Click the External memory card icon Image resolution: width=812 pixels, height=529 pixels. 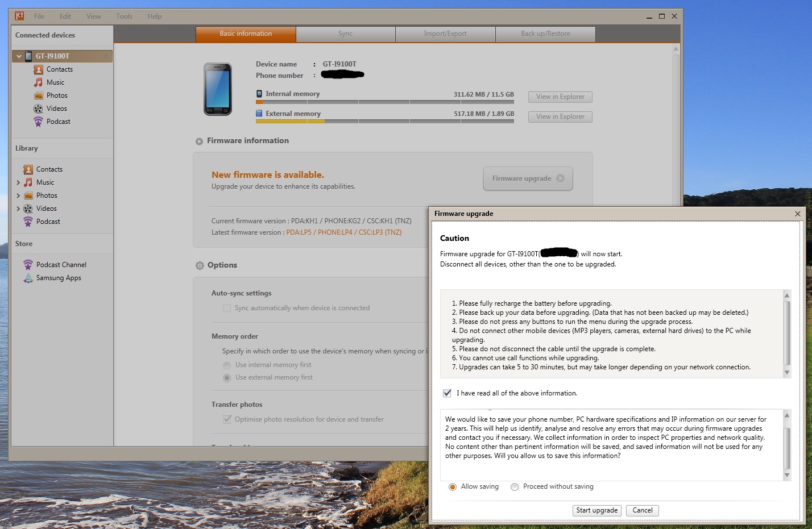click(x=259, y=114)
